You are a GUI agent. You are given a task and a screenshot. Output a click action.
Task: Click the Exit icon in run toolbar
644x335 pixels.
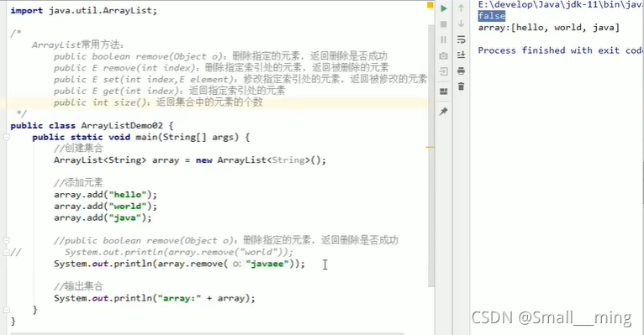click(x=444, y=71)
